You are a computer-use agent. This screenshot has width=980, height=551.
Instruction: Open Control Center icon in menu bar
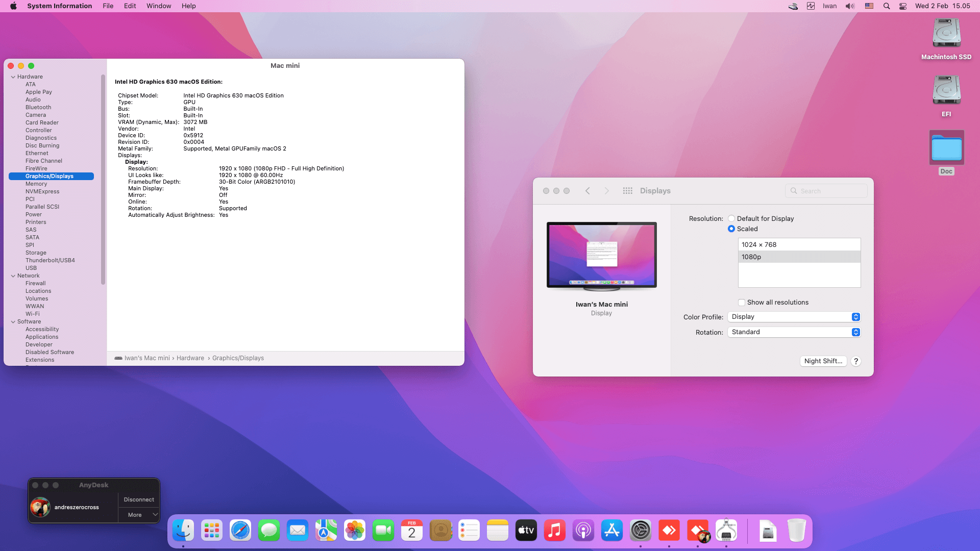pyautogui.click(x=903, y=6)
